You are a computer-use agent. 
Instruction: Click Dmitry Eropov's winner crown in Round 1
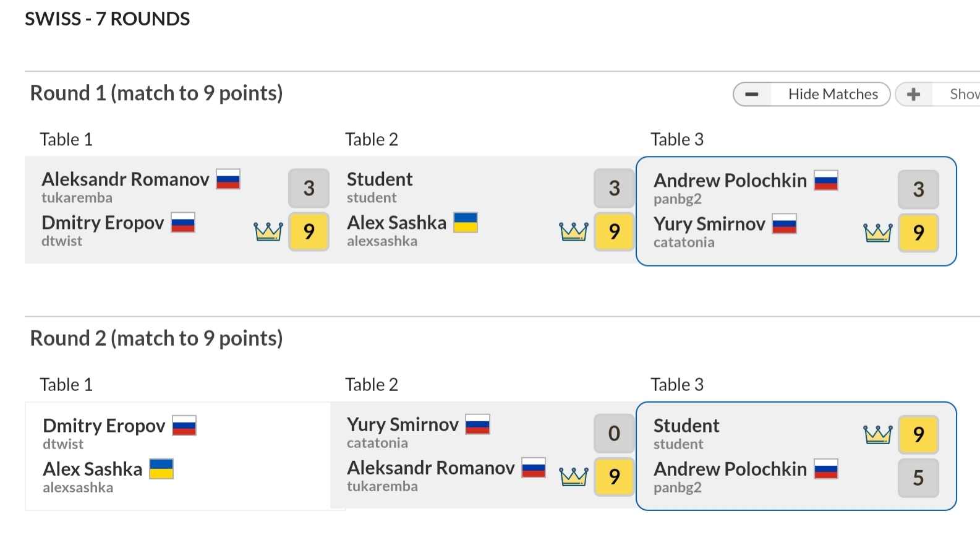tap(268, 231)
